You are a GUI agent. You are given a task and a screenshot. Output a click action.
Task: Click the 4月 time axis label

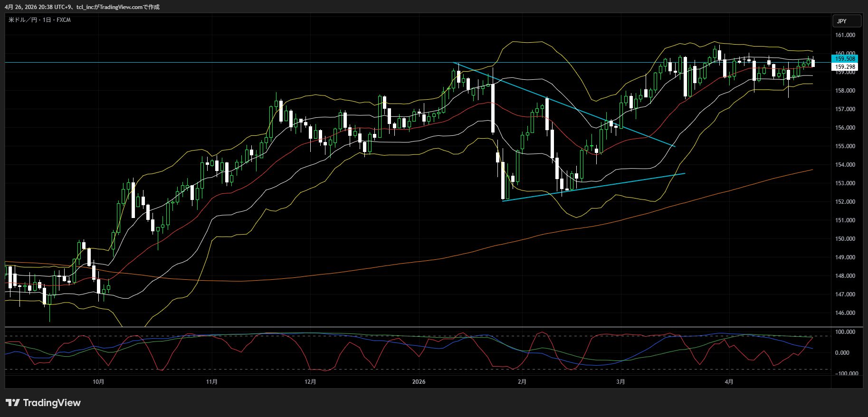click(729, 382)
